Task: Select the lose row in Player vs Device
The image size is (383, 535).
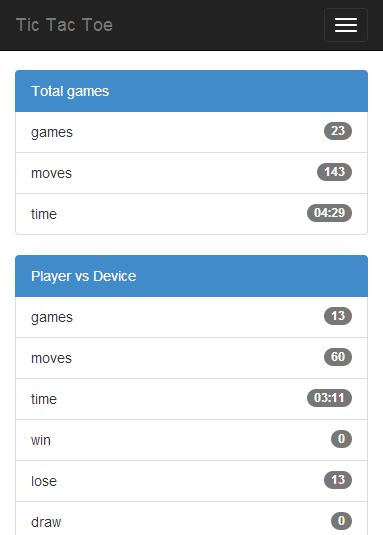Action: click(191, 481)
